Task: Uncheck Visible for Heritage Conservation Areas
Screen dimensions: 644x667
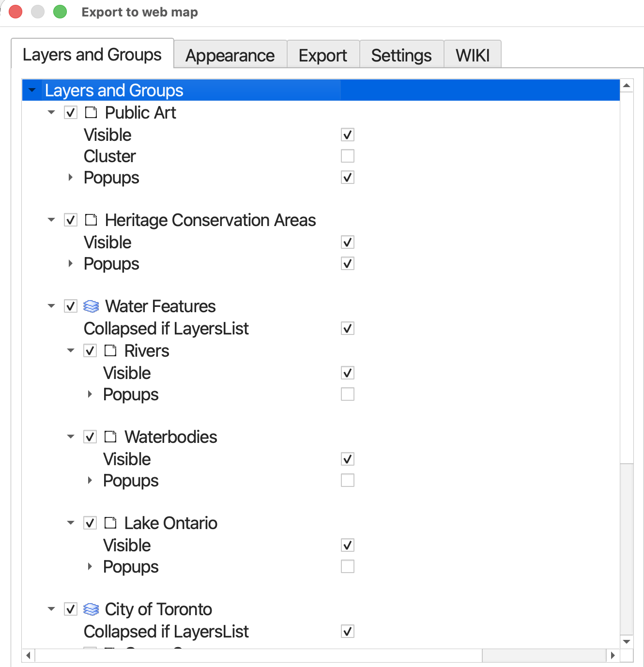Action: click(x=348, y=243)
